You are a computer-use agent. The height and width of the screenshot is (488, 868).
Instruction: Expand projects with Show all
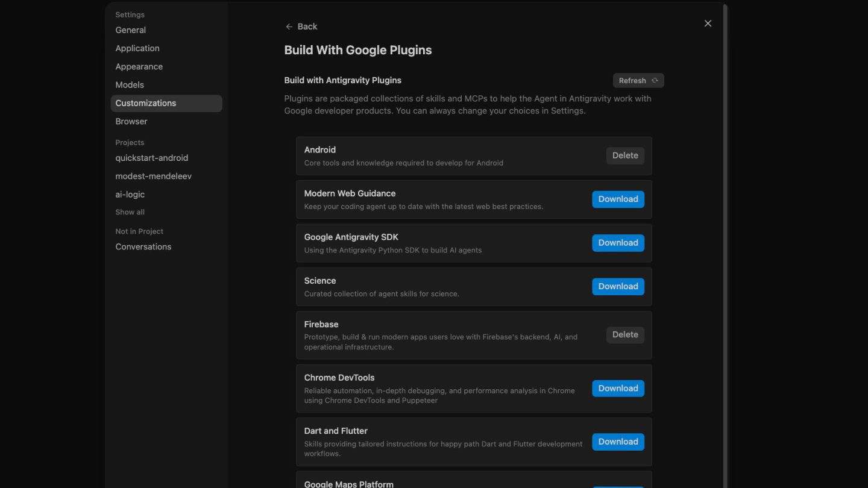pyautogui.click(x=130, y=212)
